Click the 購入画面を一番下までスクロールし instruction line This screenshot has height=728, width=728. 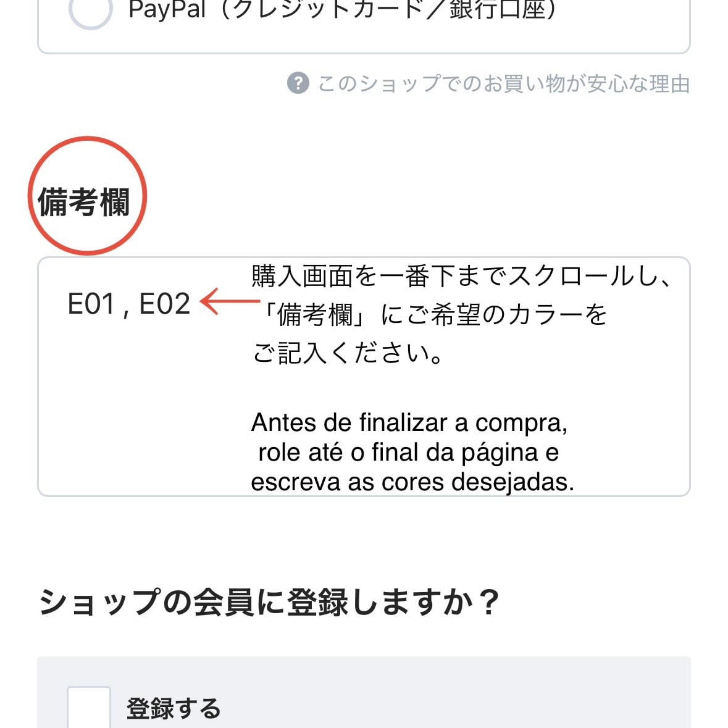[x=460, y=275]
